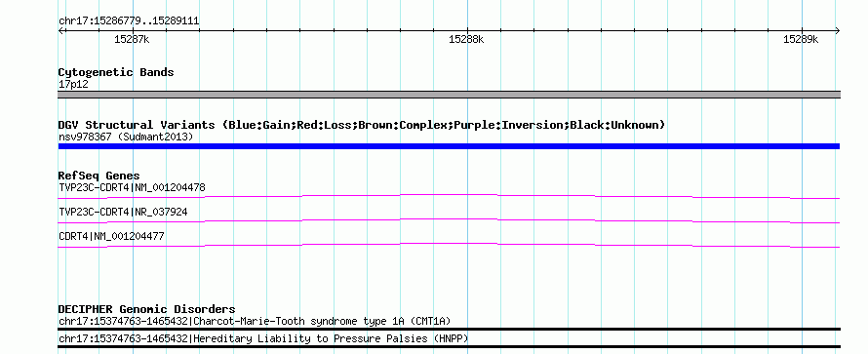Open the Hereditary Liability to Pressure Palsies entry
The width and height of the screenshot is (868, 354).
(x=263, y=338)
